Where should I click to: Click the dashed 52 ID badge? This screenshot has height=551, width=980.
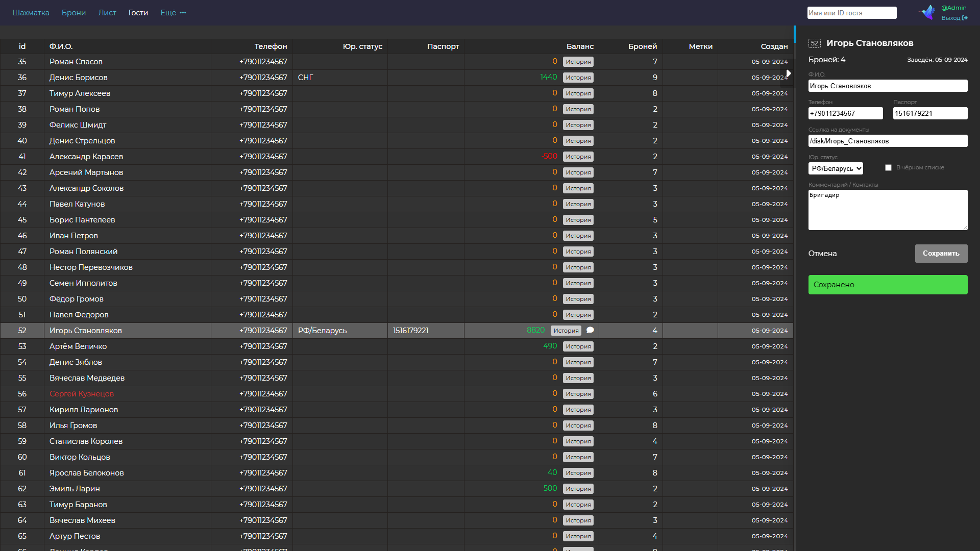pos(815,43)
